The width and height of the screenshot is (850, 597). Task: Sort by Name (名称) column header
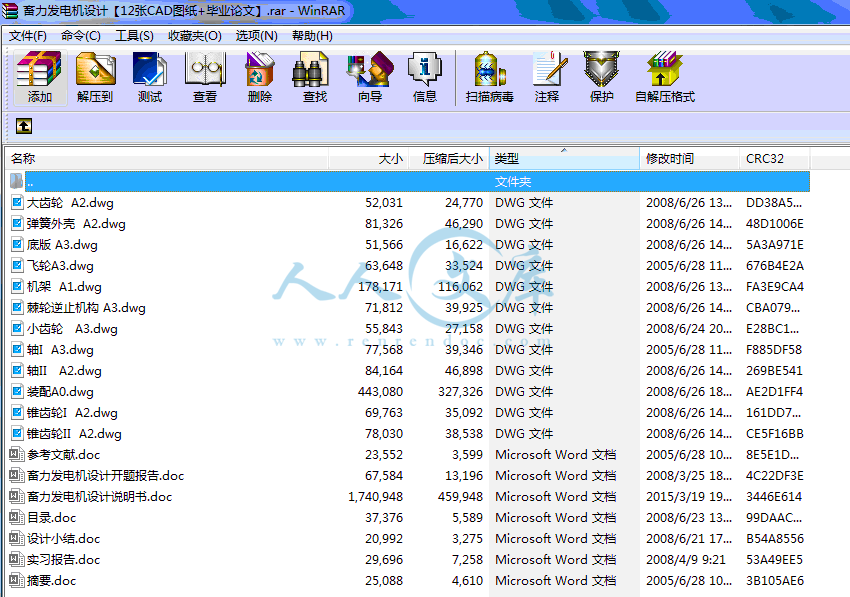point(167,159)
